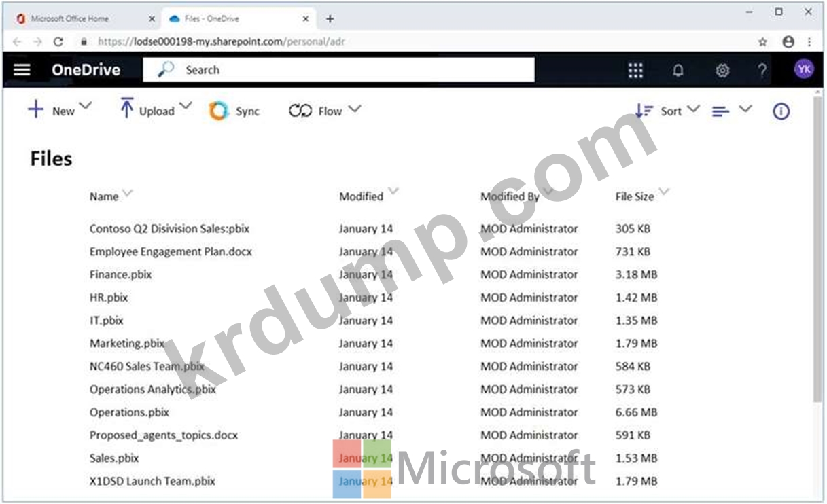Image resolution: width=827 pixels, height=504 pixels.
Task: Open the Operations.pbix file
Action: point(129,412)
